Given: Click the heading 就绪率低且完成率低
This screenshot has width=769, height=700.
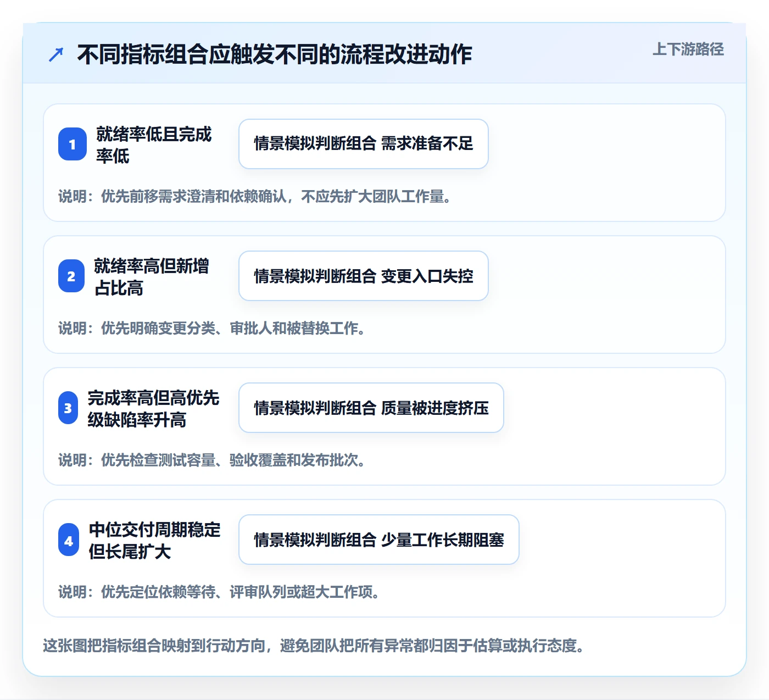Looking at the screenshot, I should pos(154,145).
